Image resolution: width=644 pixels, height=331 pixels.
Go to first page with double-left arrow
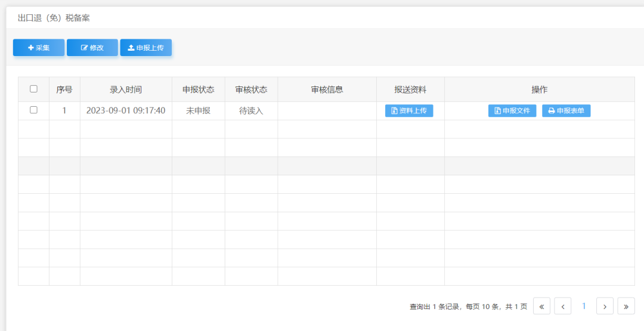click(541, 306)
